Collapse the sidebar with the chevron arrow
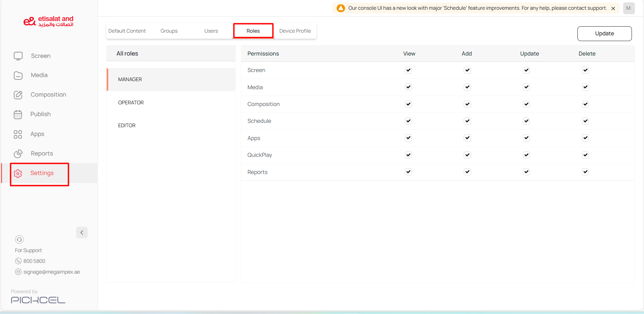This screenshot has width=644, height=314. pyautogui.click(x=82, y=233)
